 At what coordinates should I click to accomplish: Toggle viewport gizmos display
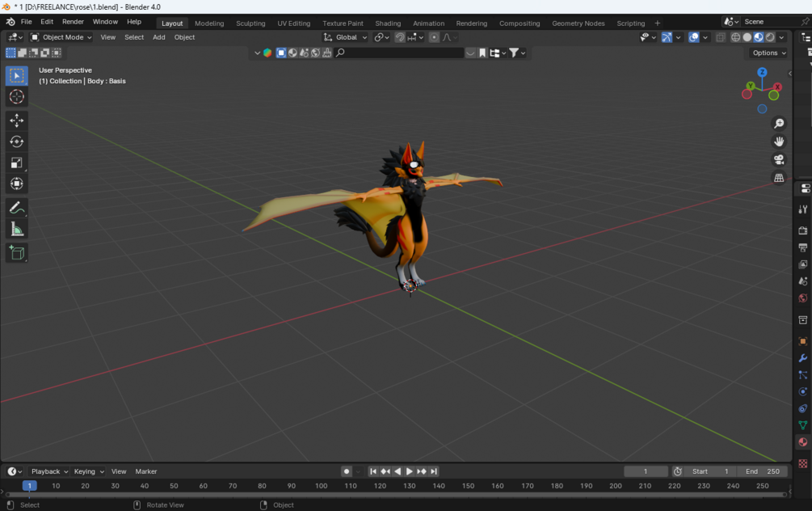click(667, 37)
